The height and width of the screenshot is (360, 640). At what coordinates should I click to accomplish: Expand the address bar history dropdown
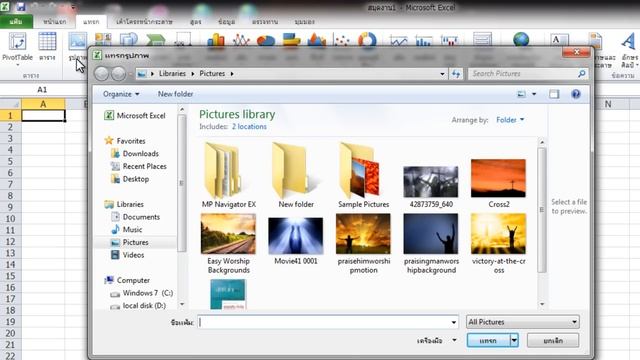pyautogui.click(x=442, y=74)
